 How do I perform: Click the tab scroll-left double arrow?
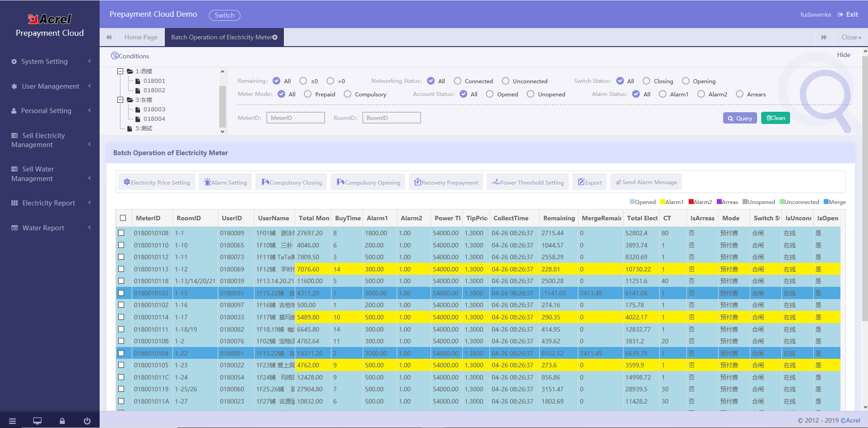tap(109, 37)
